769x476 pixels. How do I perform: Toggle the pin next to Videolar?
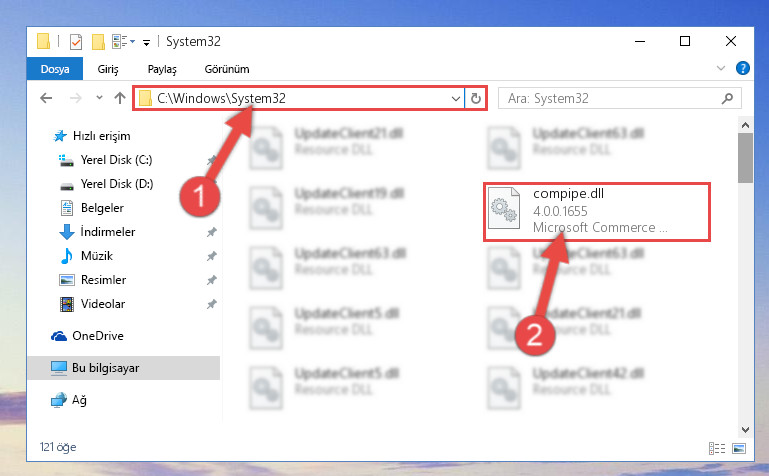tap(211, 304)
